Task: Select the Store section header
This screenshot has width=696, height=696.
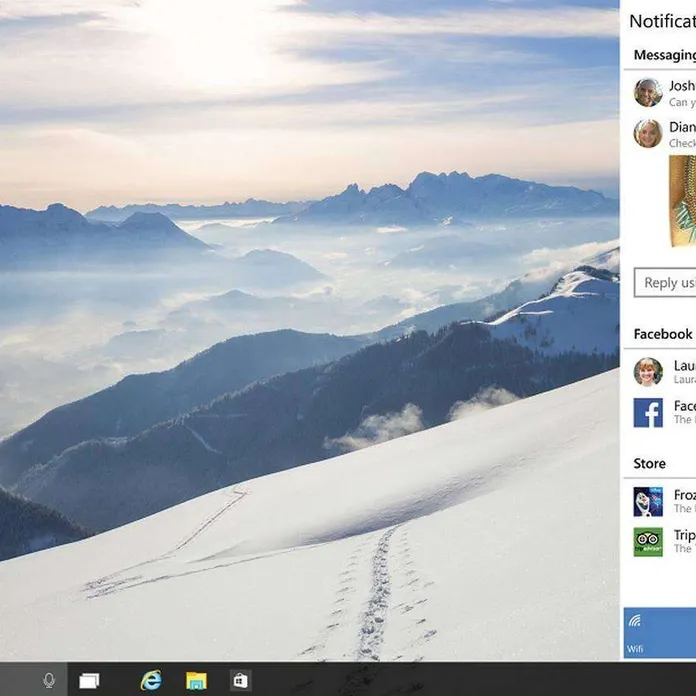Action: click(x=650, y=464)
